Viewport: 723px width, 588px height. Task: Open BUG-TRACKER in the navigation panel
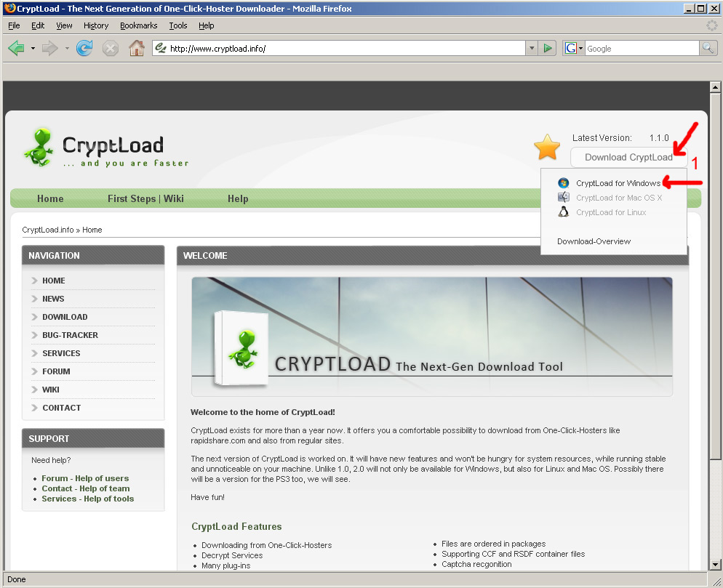point(70,335)
